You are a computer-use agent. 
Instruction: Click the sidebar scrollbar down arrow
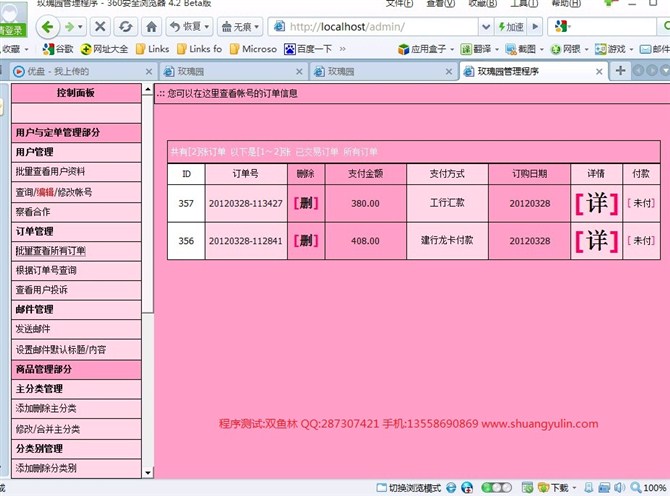click(x=148, y=472)
